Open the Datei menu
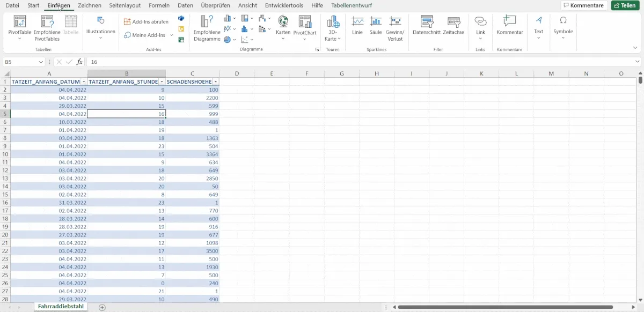Screen dimensions: 644x312 (x=12, y=5)
